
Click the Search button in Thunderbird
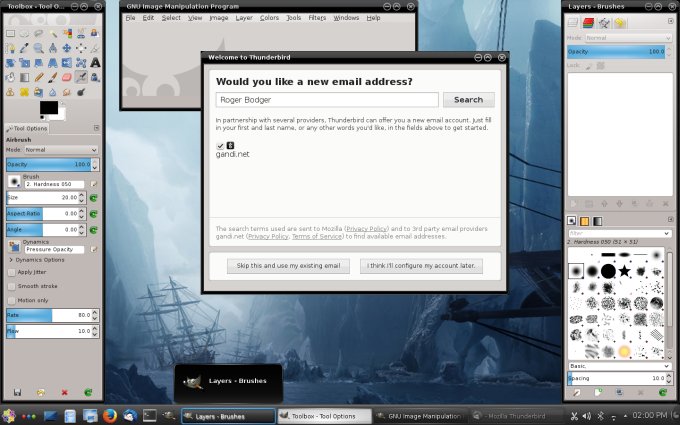(468, 100)
